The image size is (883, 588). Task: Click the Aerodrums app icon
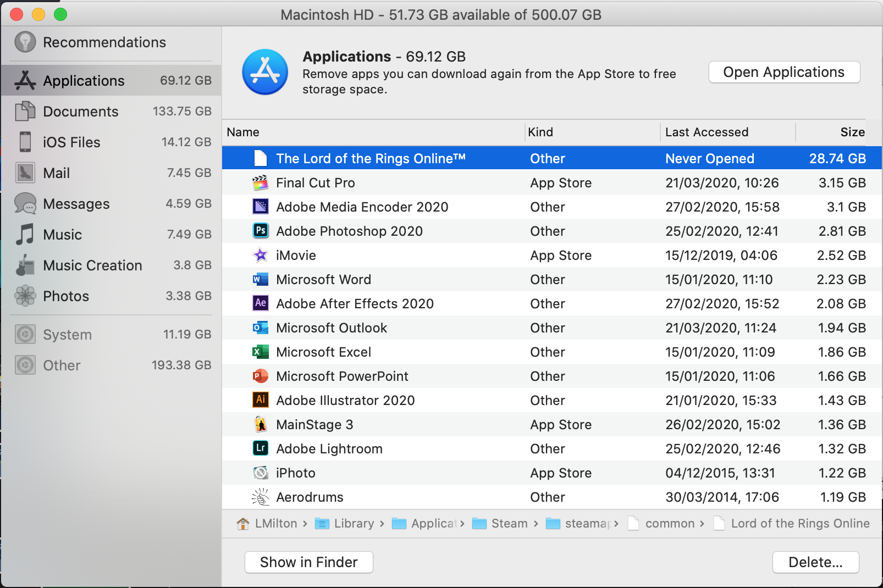261,497
